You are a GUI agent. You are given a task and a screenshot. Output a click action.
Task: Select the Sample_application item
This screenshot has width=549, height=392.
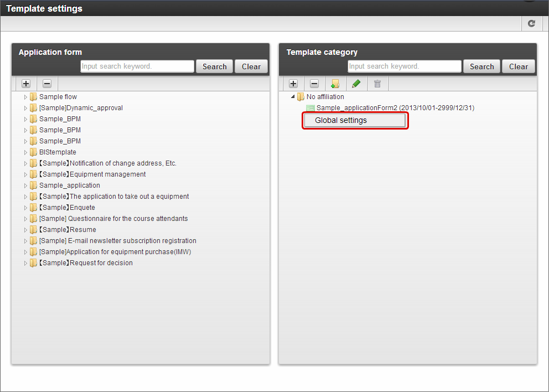(70, 185)
